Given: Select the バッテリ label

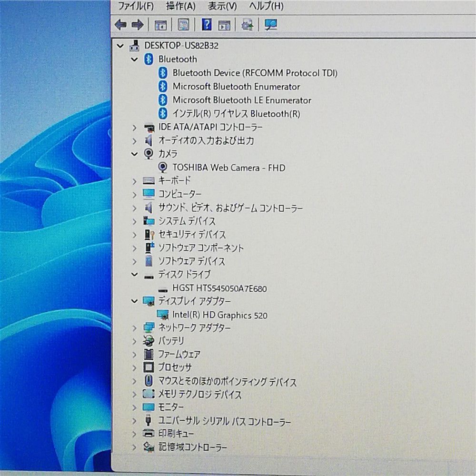Looking at the screenshot, I should point(171,341).
